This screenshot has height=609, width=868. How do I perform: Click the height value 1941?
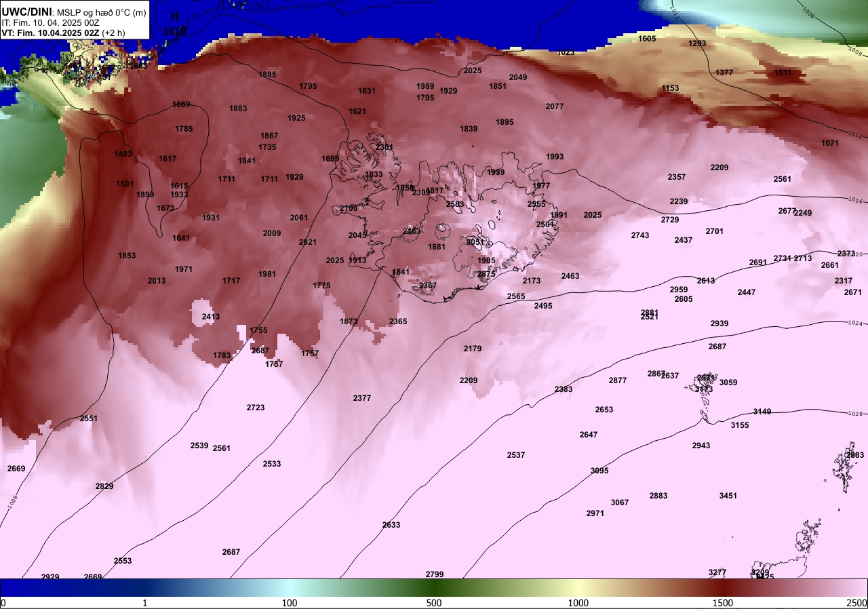click(247, 161)
